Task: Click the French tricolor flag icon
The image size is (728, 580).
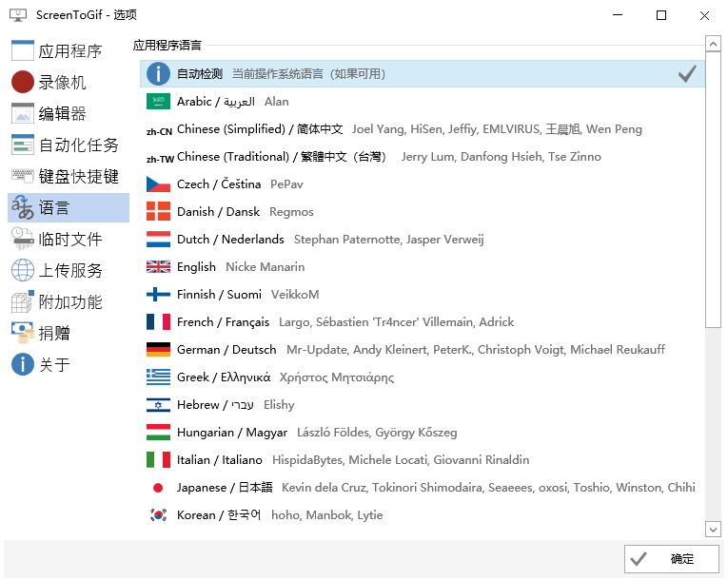Action: click(158, 322)
